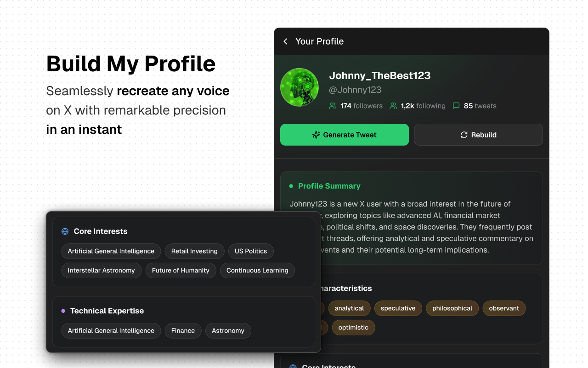Click the tweets speech bubble icon
Viewport: 588px width, 368px height.
(456, 106)
